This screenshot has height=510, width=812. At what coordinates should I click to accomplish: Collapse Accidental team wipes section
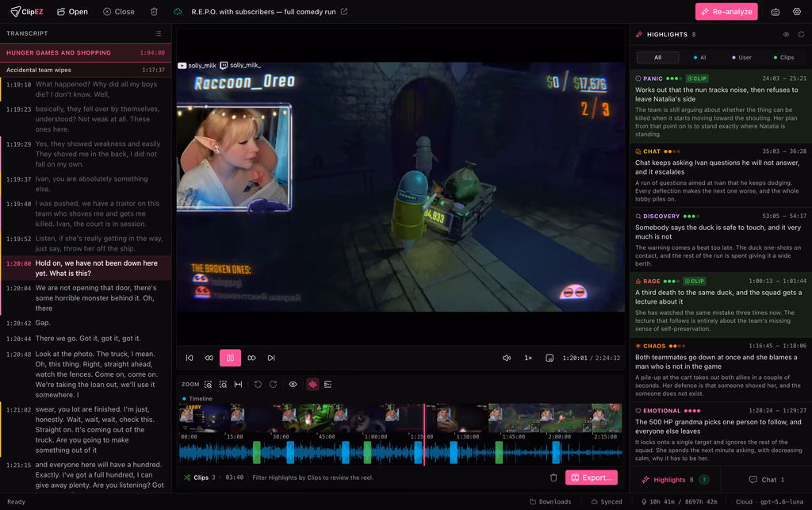click(x=86, y=70)
